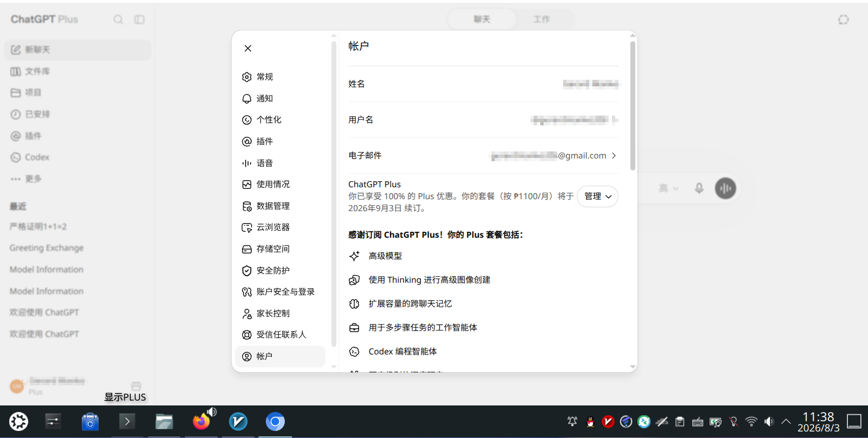Viewport: 868px width, 438px height.
Task: Open the file manager from the taskbar
Action: click(164, 422)
